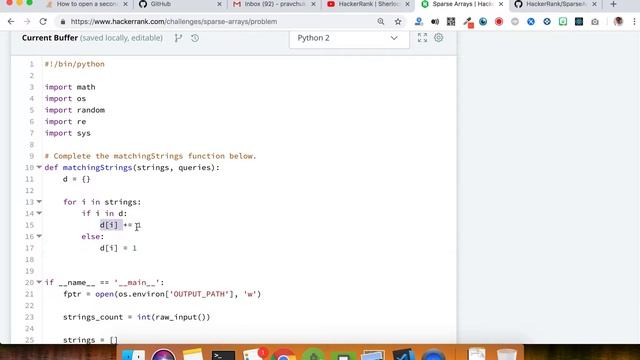Click the site lock icon in address bar
This screenshot has width=640, height=360.
(x=62, y=22)
